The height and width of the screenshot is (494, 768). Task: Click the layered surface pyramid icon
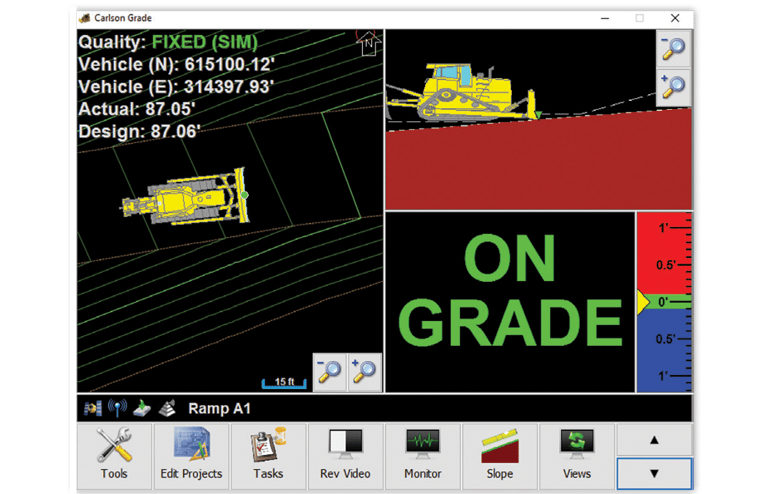pos(167,408)
